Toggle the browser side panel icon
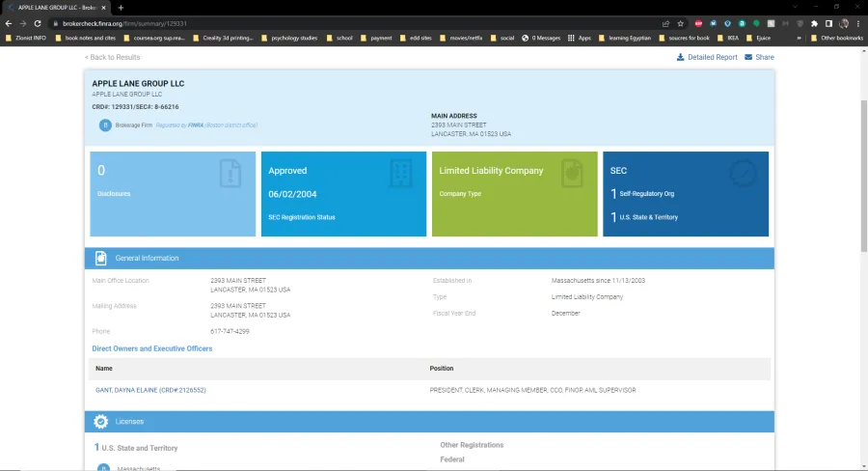Image resolution: width=868 pixels, height=471 pixels. pyautogui.click(x=828, y=24)
